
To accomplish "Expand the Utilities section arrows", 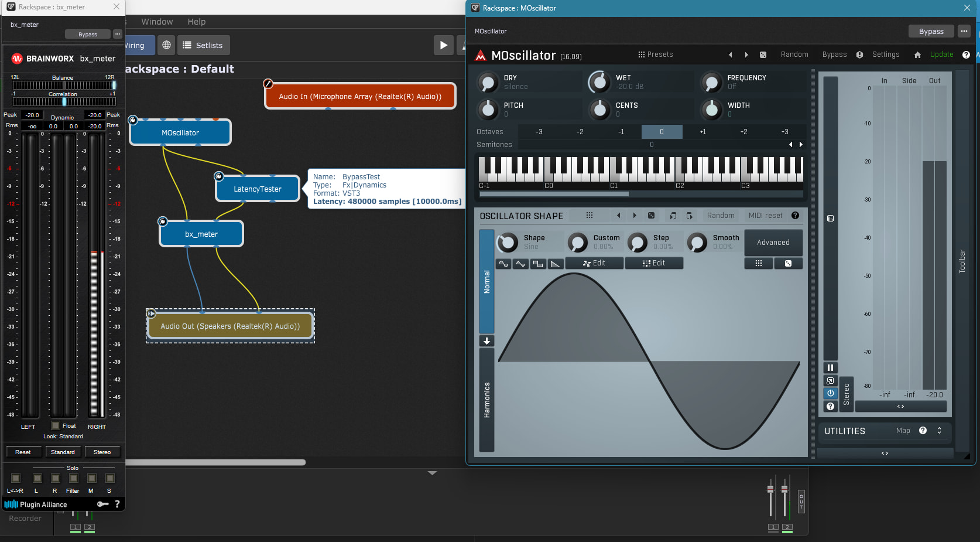I will click(x=939, y=431).
